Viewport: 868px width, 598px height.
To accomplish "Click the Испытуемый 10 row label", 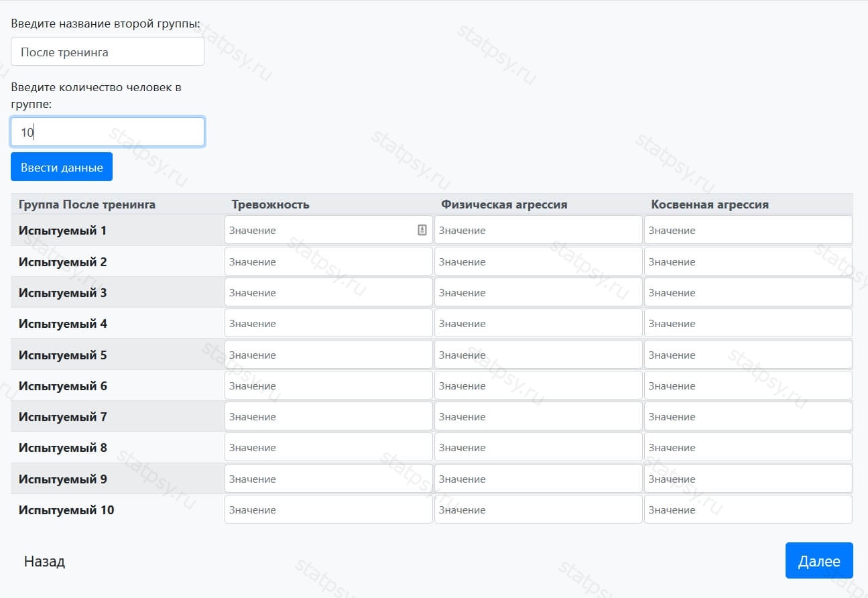I will [66, 510].
